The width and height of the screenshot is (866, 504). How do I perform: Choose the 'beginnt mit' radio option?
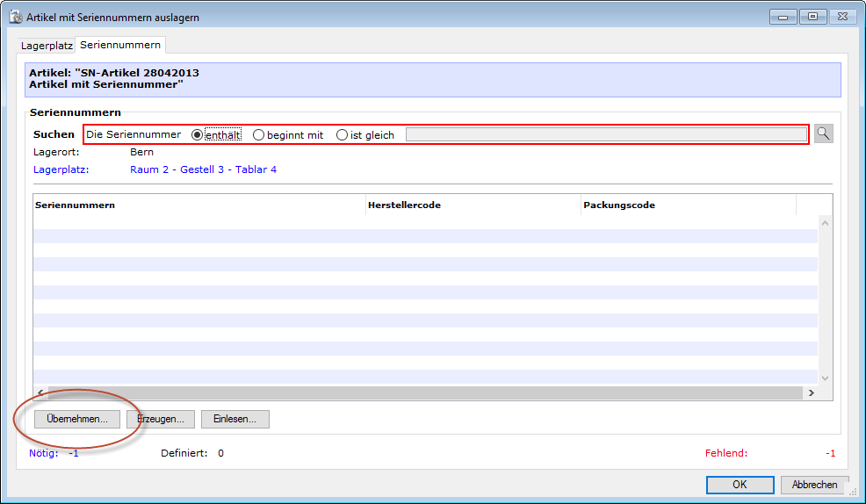pos(258,135)
